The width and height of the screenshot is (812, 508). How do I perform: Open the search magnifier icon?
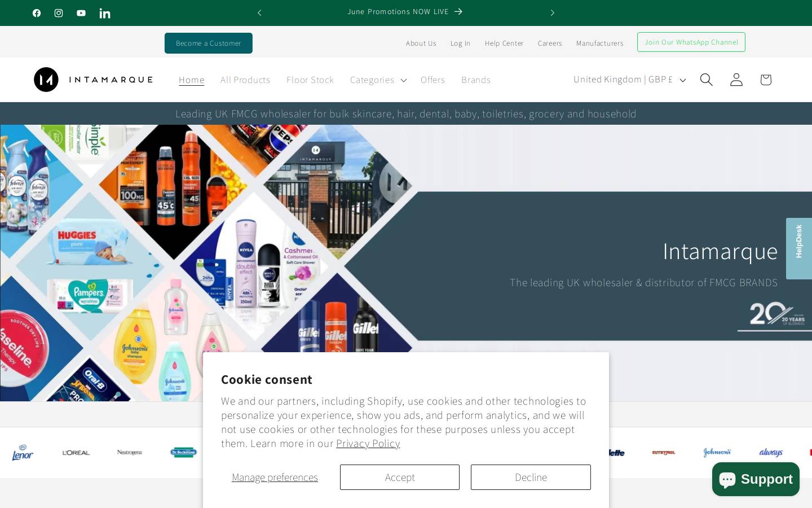pyautogui.click(x=707, y=80)
